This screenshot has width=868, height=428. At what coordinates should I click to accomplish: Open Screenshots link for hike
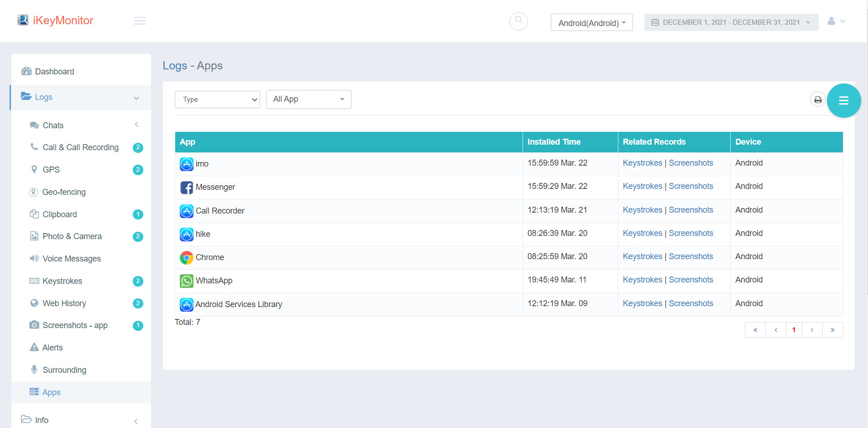click(x=690, y=233)
